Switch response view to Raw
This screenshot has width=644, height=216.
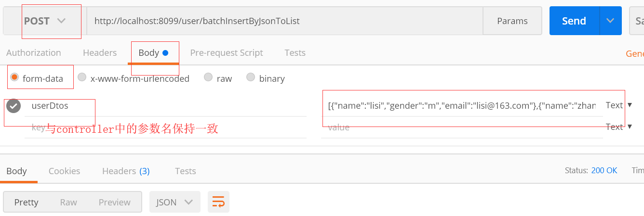[x=68, y=202]
